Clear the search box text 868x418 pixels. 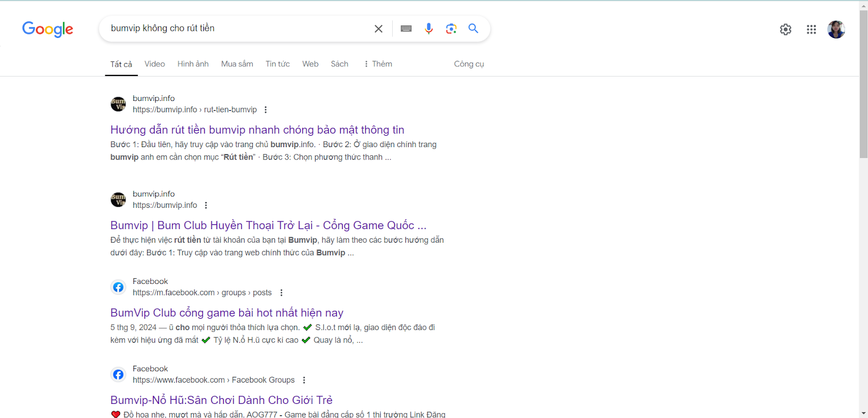tap(379, 29)
